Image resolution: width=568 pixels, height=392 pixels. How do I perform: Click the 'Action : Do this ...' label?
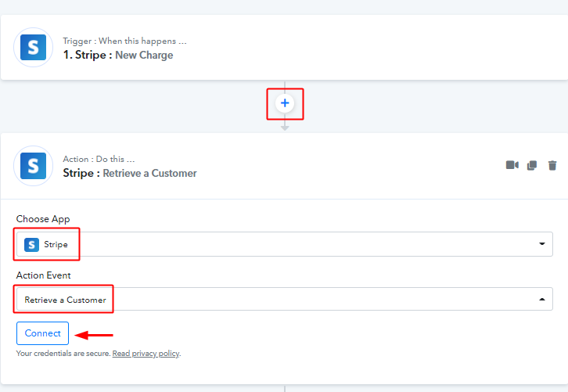(99, 159)
